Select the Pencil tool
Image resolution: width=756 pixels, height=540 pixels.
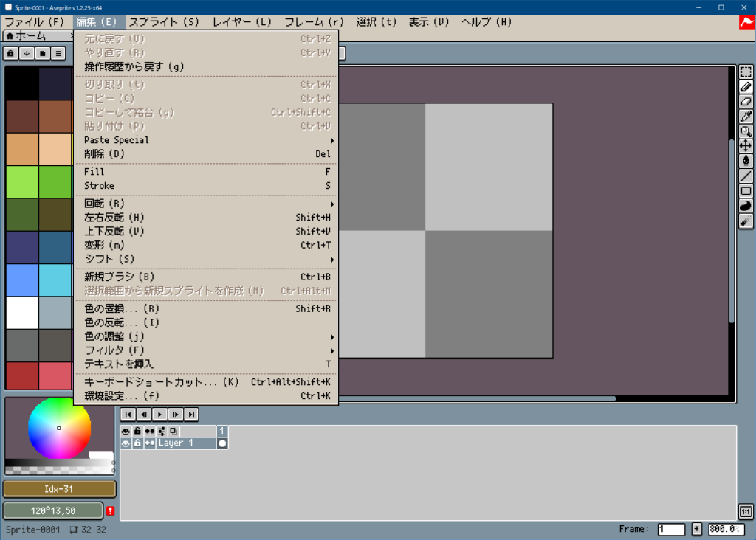[x=746, y=87]
